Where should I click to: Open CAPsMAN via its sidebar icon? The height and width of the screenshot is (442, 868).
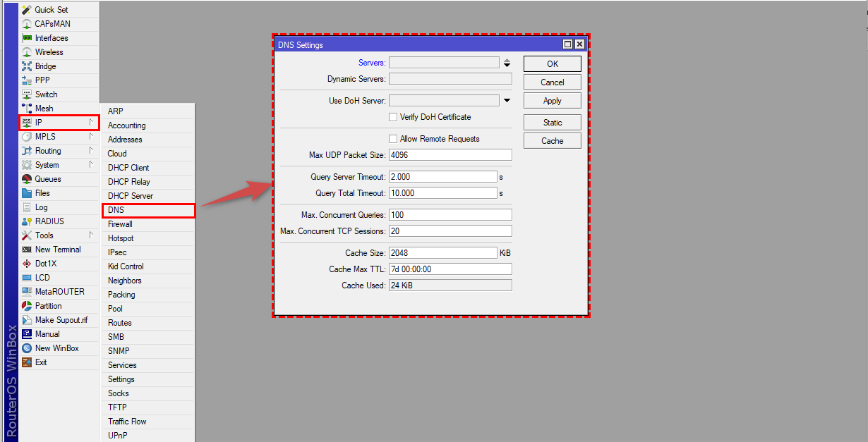coord(27,24)
